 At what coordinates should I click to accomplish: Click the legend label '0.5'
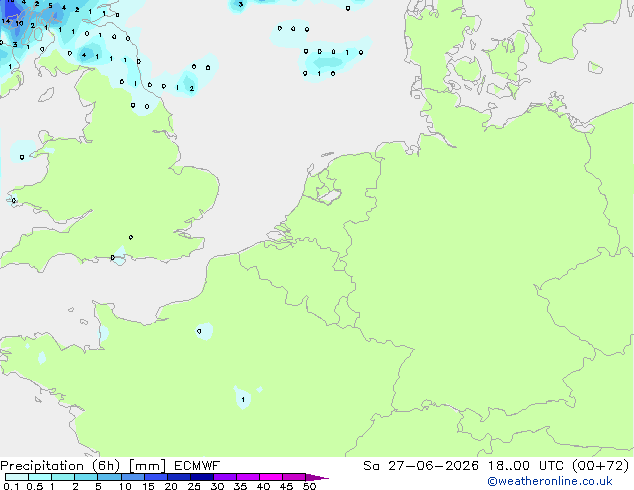pyautogui.click(x=35, y=486)
